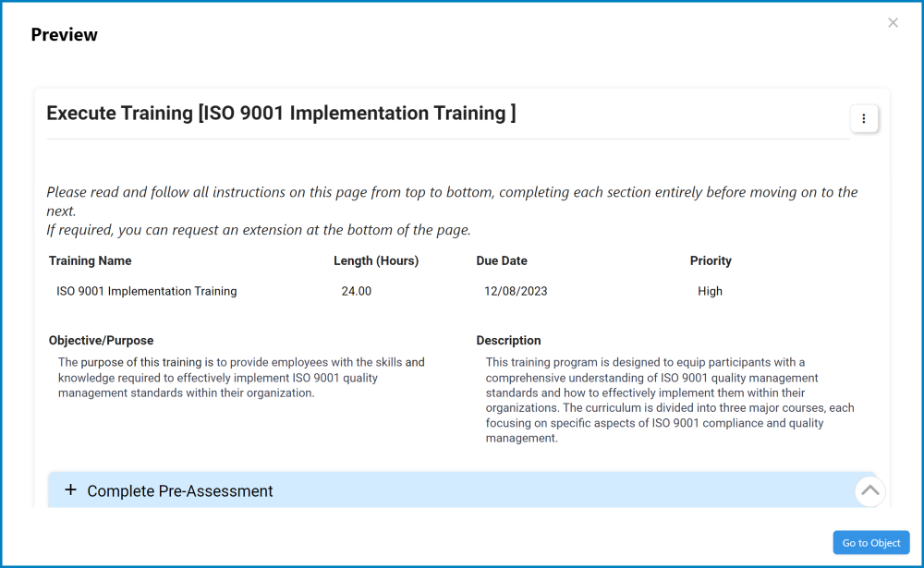Click the Priority column header

click(x=711, y=260)
